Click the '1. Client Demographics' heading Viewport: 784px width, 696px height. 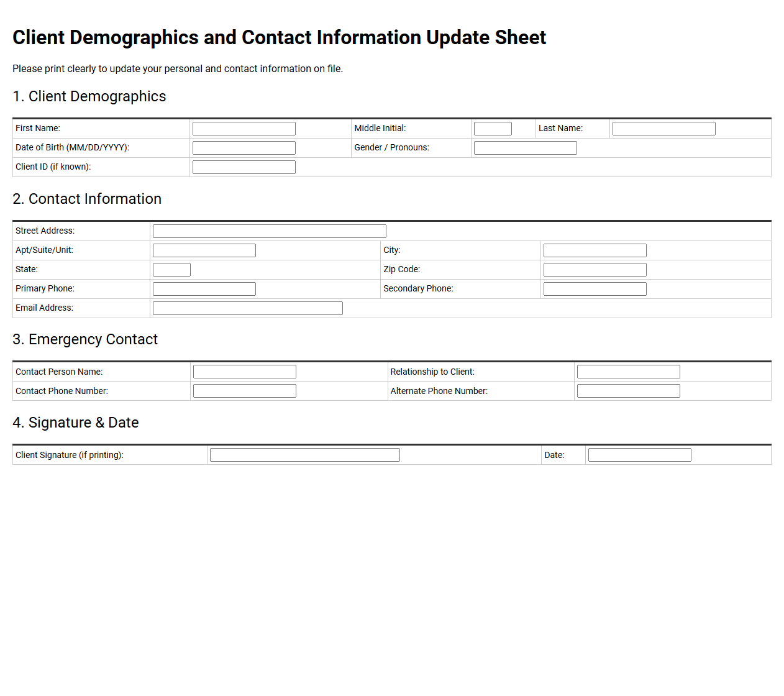[x=89, y=96]
